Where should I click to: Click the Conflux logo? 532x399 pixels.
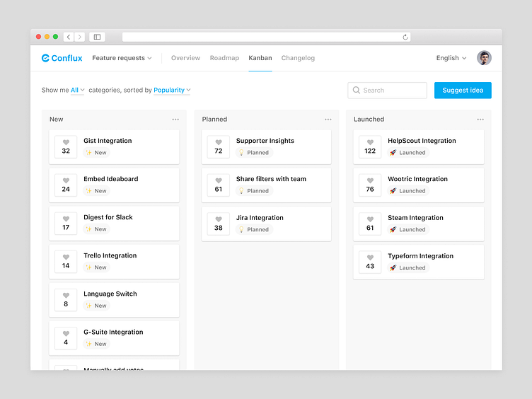(62, 58)
